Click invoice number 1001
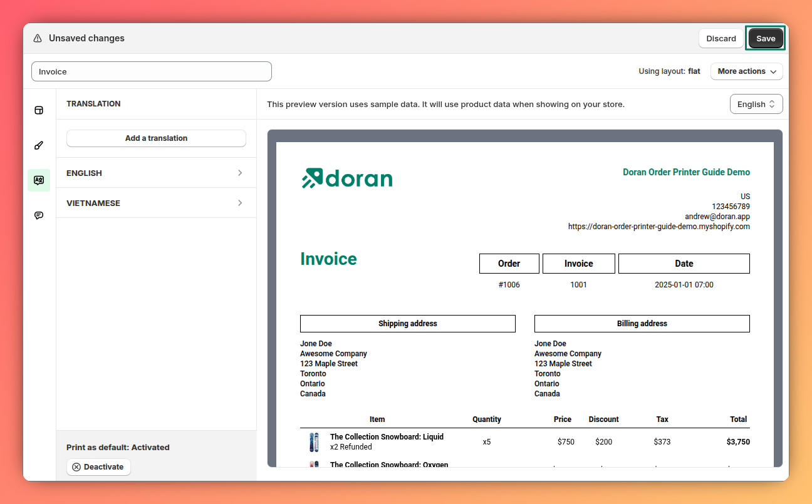This screenshot has height=504, width=812. (x=578, y=285)
